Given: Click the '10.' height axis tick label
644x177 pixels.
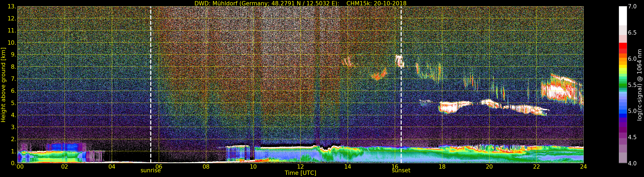Looking at the screenshot, I should (12, 43).
